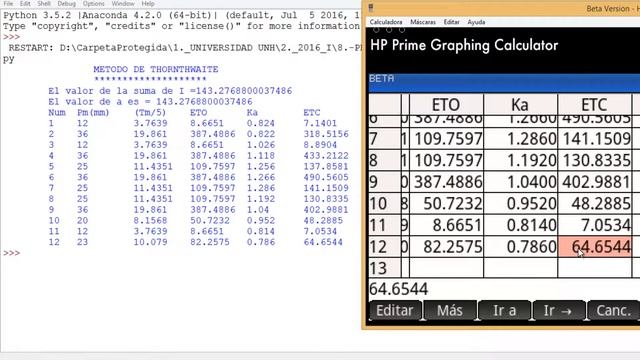Open the Edit menu in IDLE
Image resolution: width=640 pixels, height=360 pixels.
pos(25,3)
